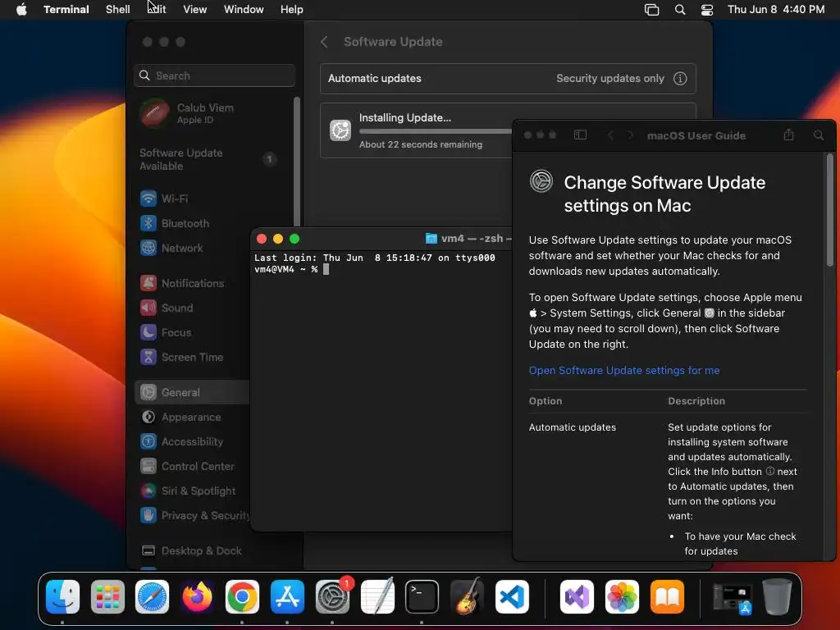Viewport: 840px width, 630px height.
Task: Open System Settings from the Dock
Action: point(333,596)
